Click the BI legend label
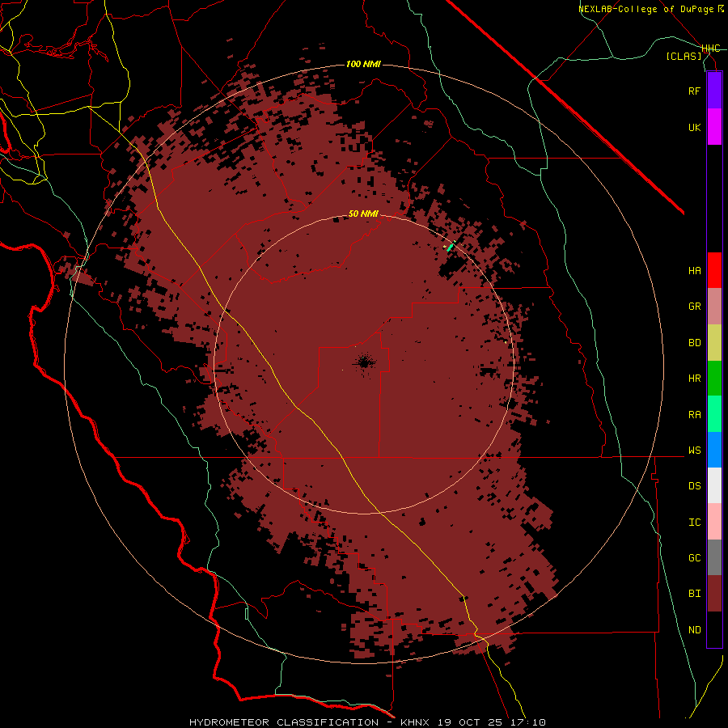The width and height of the screenshot is (728, 728). (694, 594)
